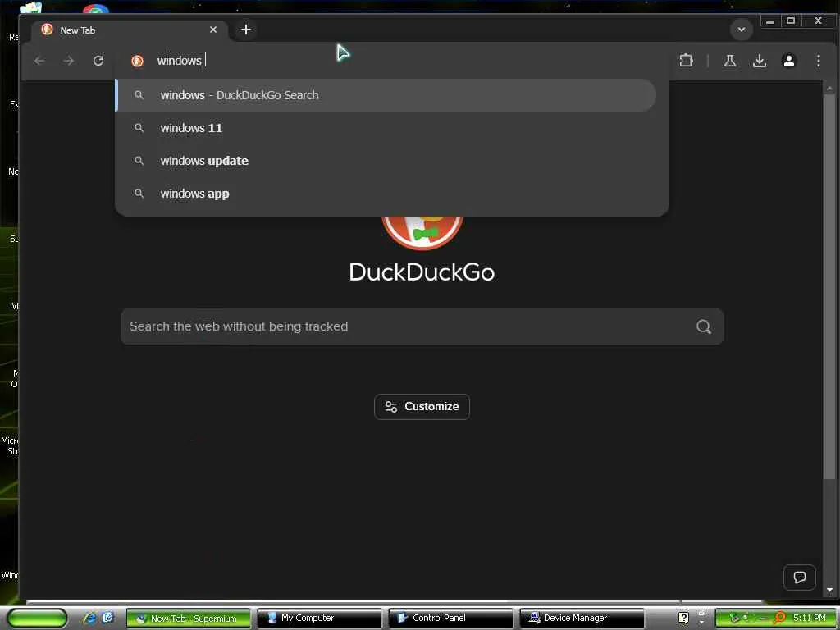Open the feedback chat bubble icon
Screen dimensions: 840x630
pyautogui.click(x=799, y=577)
